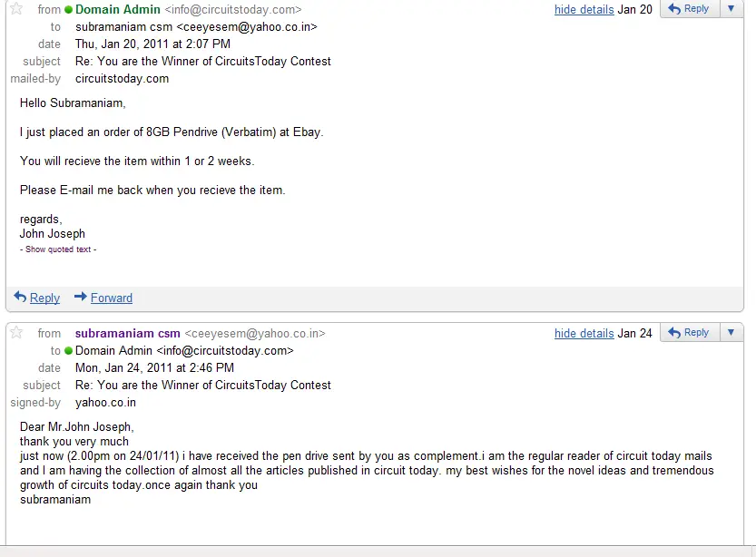Open the dropdown arrow next to Jan 24 Reply
The width and height of the screenshot is (756, 557).
coord(731,332)
